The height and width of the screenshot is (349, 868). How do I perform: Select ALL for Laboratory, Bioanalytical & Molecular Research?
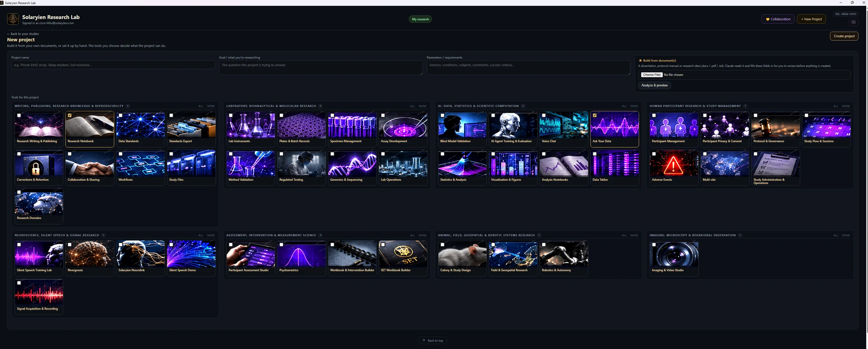412,106
